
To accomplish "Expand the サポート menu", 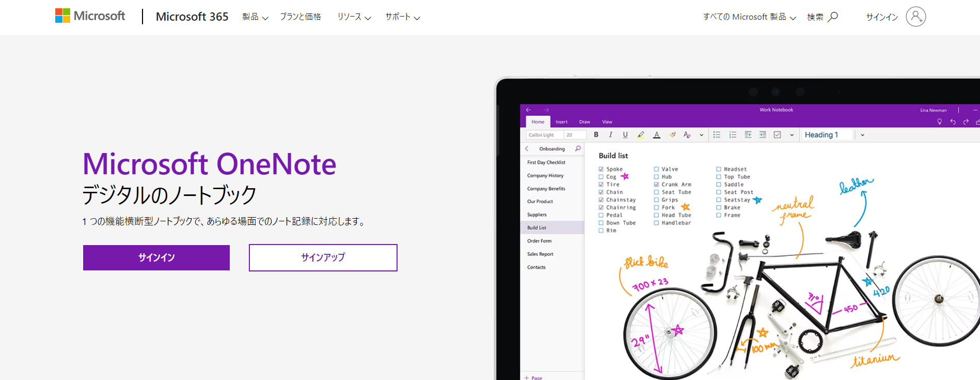I will (403, 17).
